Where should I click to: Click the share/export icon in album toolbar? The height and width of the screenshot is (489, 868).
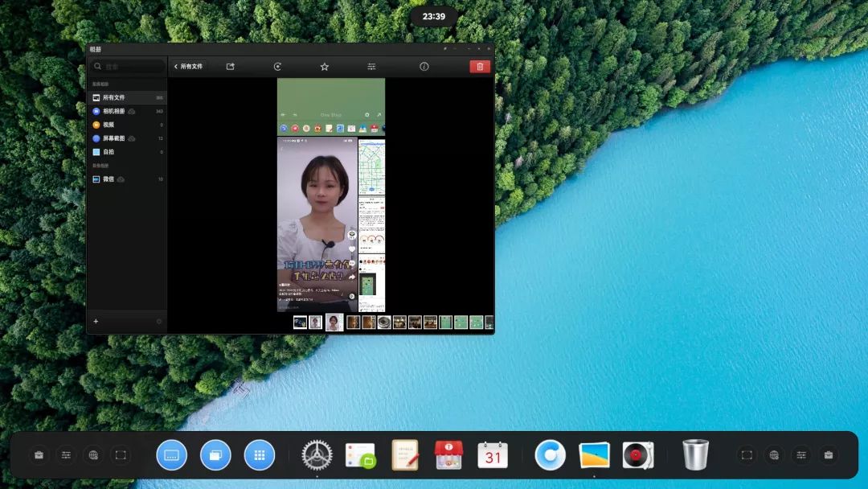(231, 67)
